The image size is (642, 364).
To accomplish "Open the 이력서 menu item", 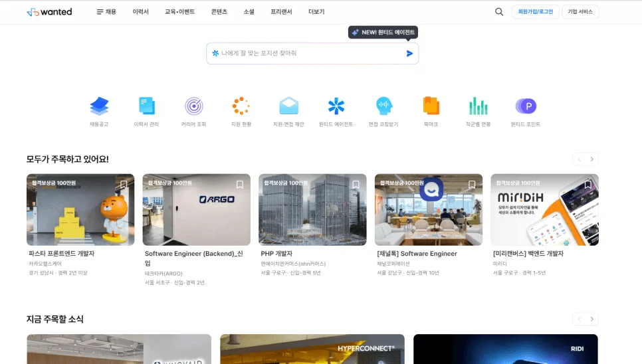I will pos(140,12).
